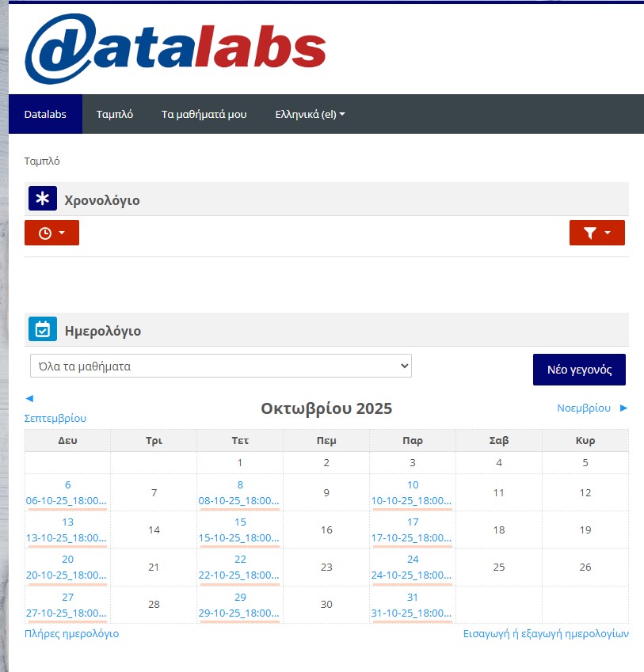Open the funnel sort filter dropdown
Screen dimensions: 644x672
point(596,233)
